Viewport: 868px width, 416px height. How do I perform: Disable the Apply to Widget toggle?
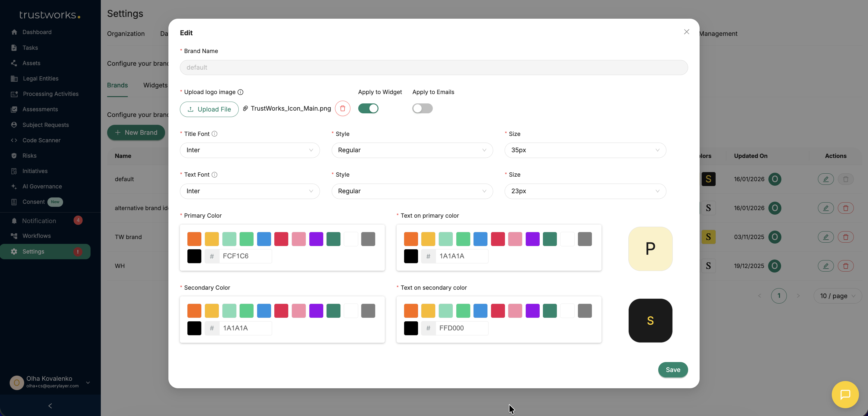tap(368, 109)
